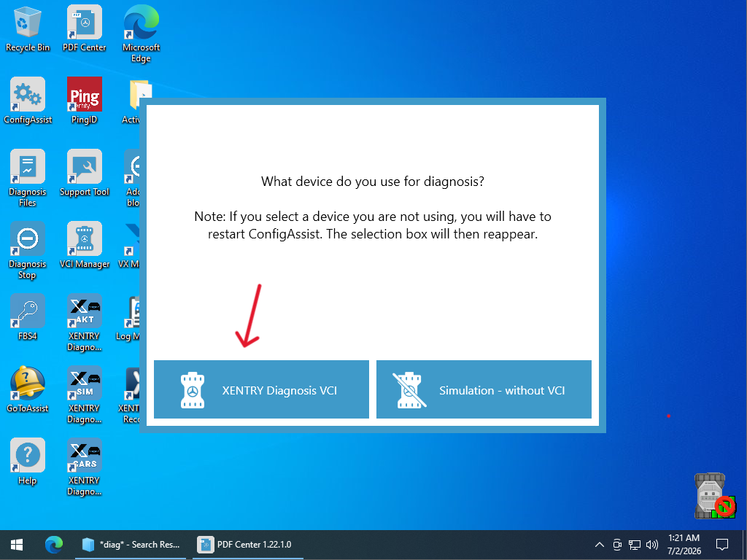
Task: Open the Action Center notifications icon
Action: coord(722,544)
